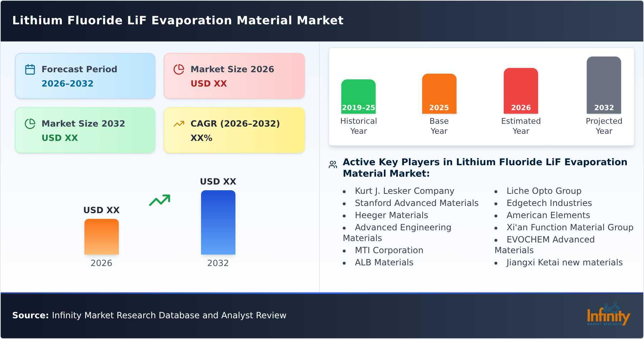Image resolution: width=644 pixels, height=339 pixels.
Task: Click the Base Year label
Action: (x=439, y=126)
